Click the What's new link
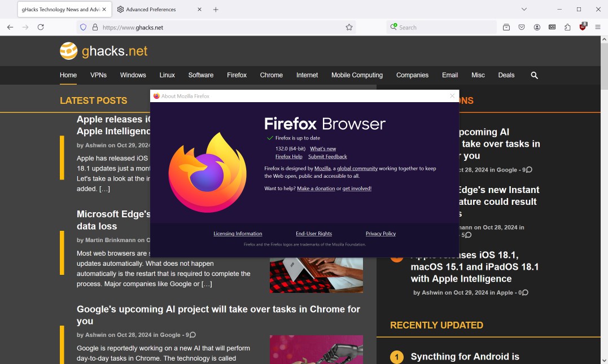This screenshot has height=364, width=608. (322, 148)
